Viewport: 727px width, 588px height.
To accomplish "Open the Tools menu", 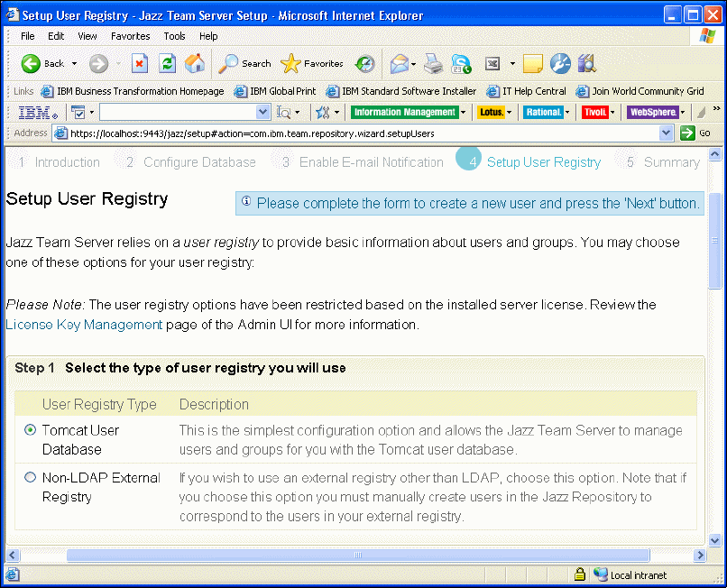I will pos(174,36).
